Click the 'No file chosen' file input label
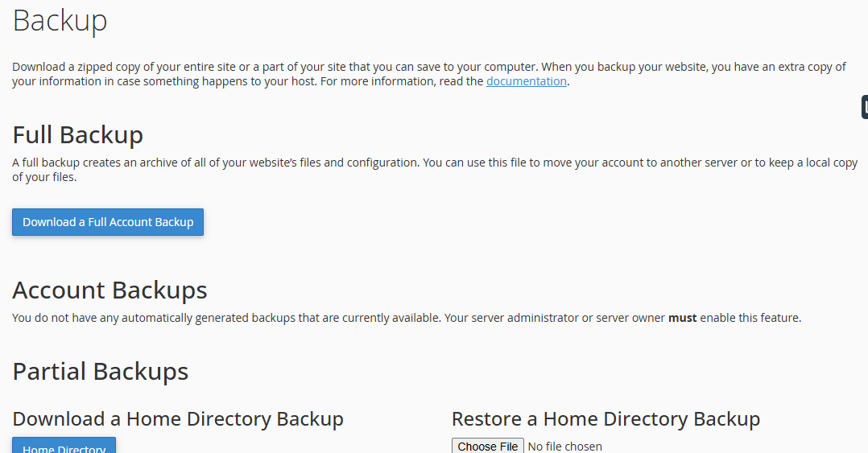The image size is (868, 453). 564,447
